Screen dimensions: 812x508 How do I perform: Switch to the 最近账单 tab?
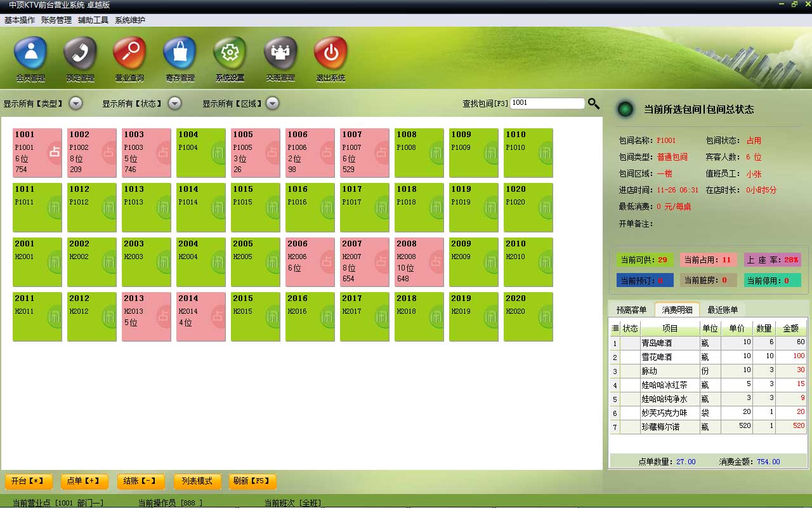[x=723, y=310]
